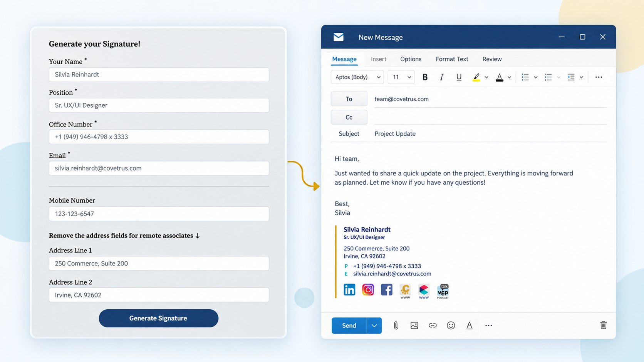Insert a hyperlink from the bottom bar

(x=433, y=325)
